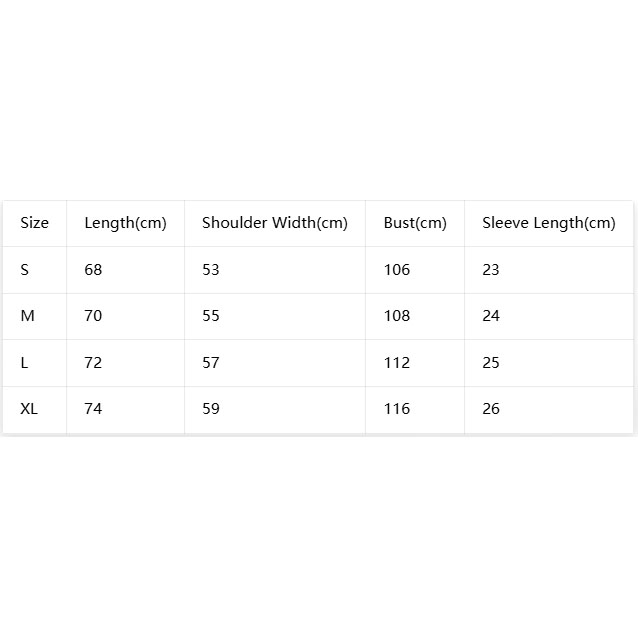Select the Shoulder Width(cm) header cell
Viewport: 638px width, 638px height.
pyautogui.click(x=275, y=223)
